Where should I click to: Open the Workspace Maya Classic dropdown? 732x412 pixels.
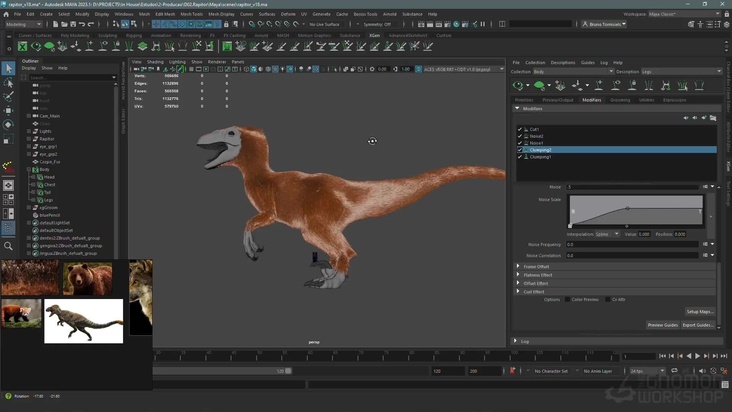[x=683, y=14]
